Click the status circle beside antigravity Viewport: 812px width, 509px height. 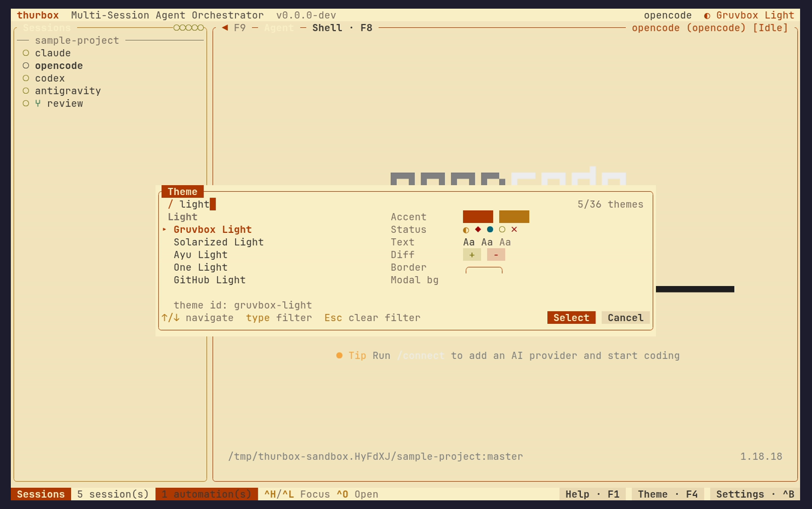point(25,91)
